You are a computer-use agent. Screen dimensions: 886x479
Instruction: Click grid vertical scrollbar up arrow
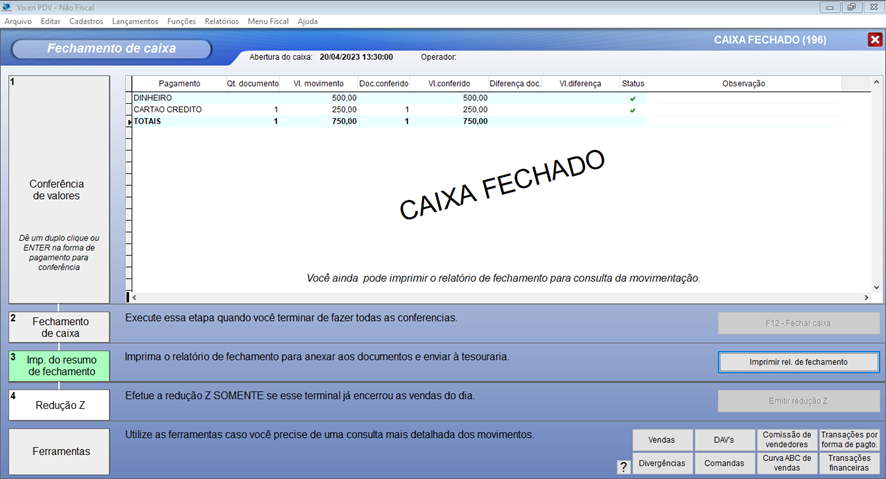[876, 82]
